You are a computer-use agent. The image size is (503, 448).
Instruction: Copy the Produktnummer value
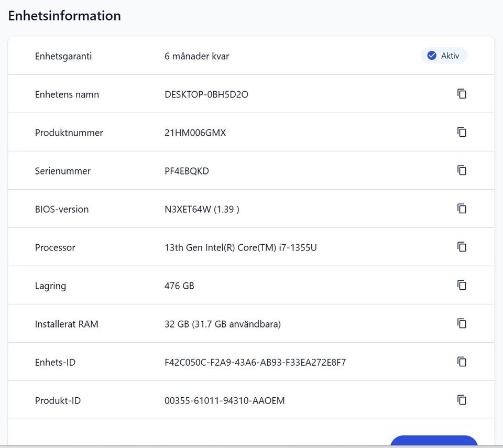click(462, 132)
